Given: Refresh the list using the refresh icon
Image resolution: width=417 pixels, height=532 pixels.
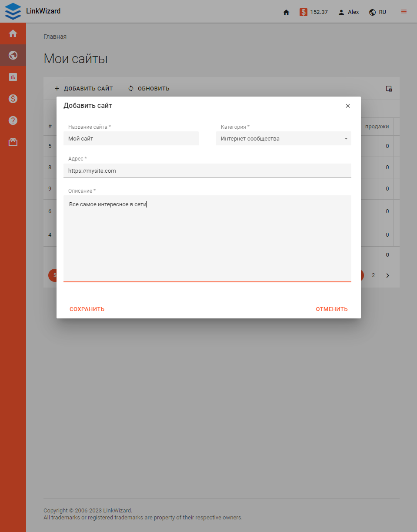Looking at the screenshot, I should pyautogui.click(x=149, y=88).
